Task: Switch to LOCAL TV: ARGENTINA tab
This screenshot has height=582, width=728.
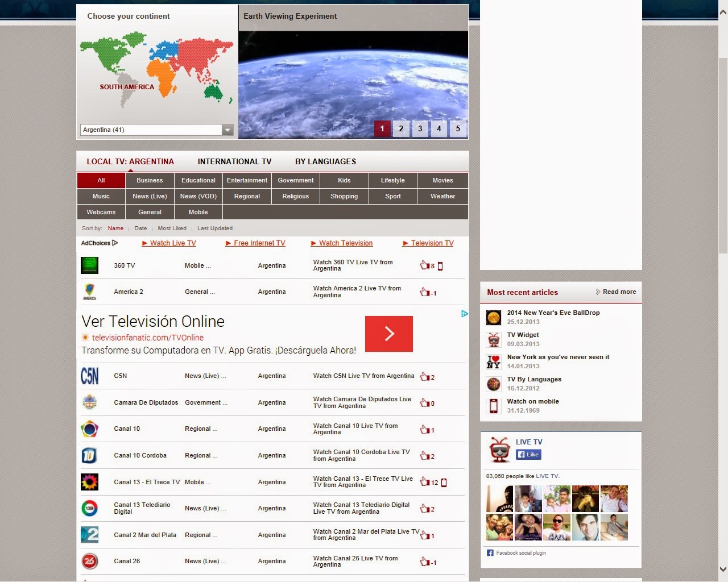Action: click(x=130, y=161)
